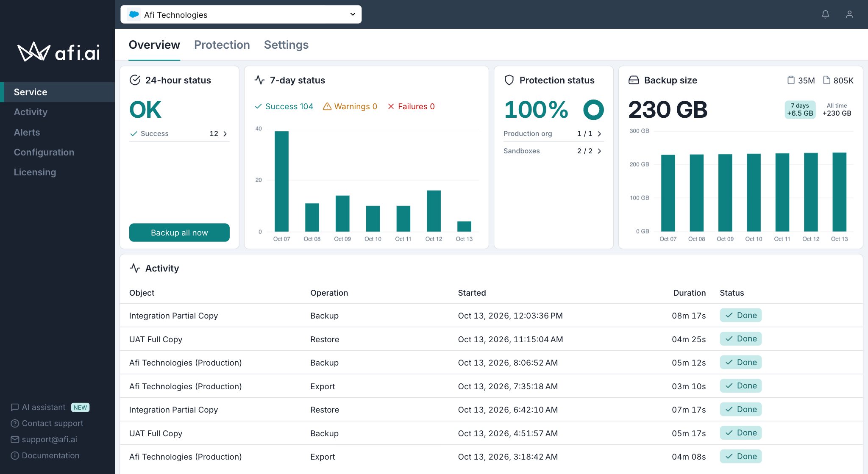Click the "Oct 13, 2026, 7:35:18 AM" cell
Screen dimensions: 868x474
tap(508, 386)
